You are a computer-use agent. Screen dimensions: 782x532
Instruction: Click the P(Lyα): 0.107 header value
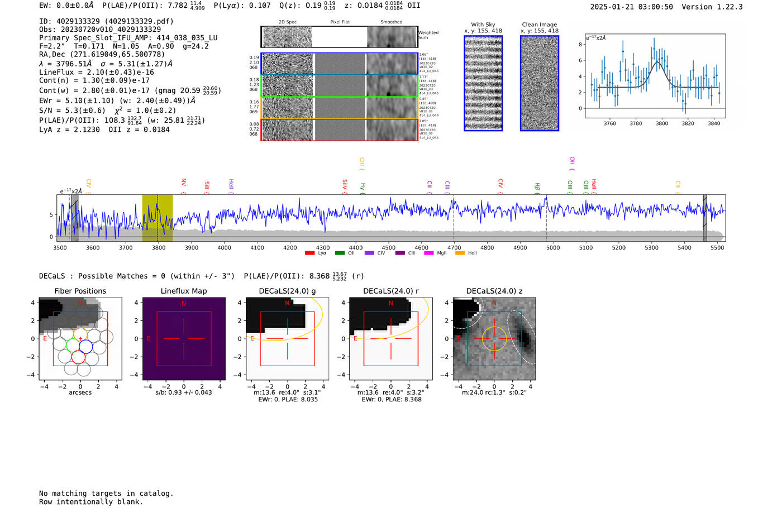242,6
